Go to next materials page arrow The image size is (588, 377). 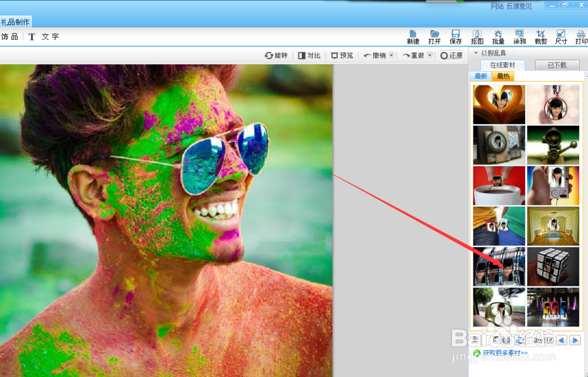575,340
